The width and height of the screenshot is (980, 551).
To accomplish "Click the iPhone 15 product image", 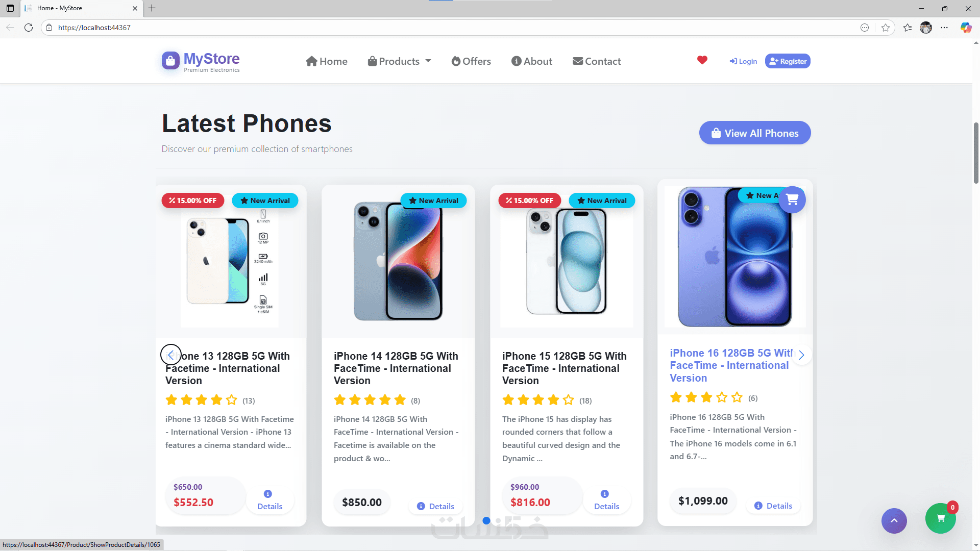I will pyautogui.click(x=567, y=261).
